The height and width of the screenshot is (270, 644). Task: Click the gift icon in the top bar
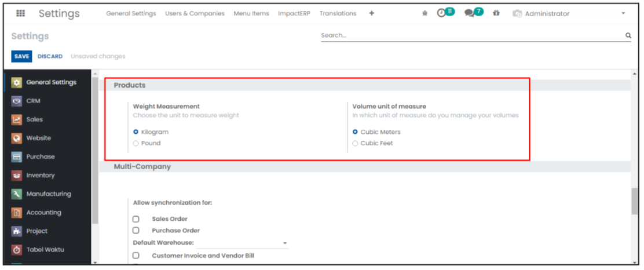point(496,13)
